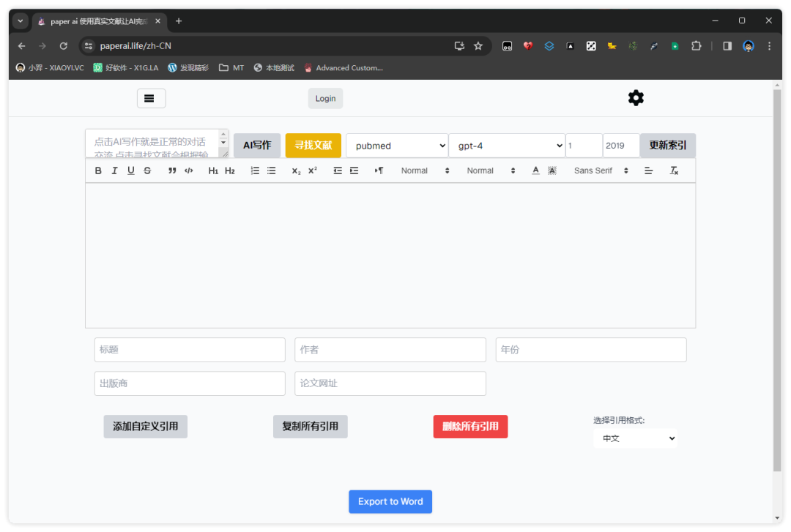
Task: Click the 更新索引 button
Action: pos(667,145)
